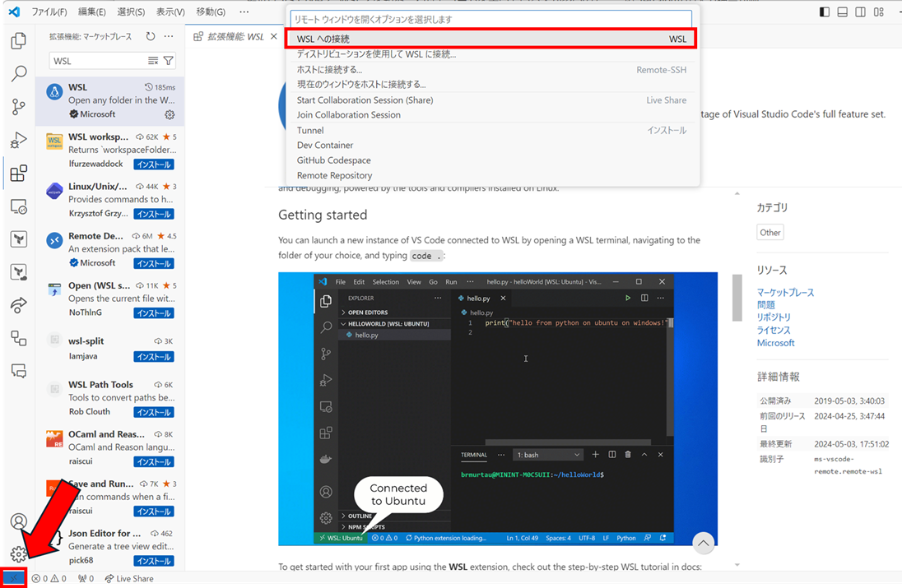Show errors and warnings in status bar

[x=49, y=579]
